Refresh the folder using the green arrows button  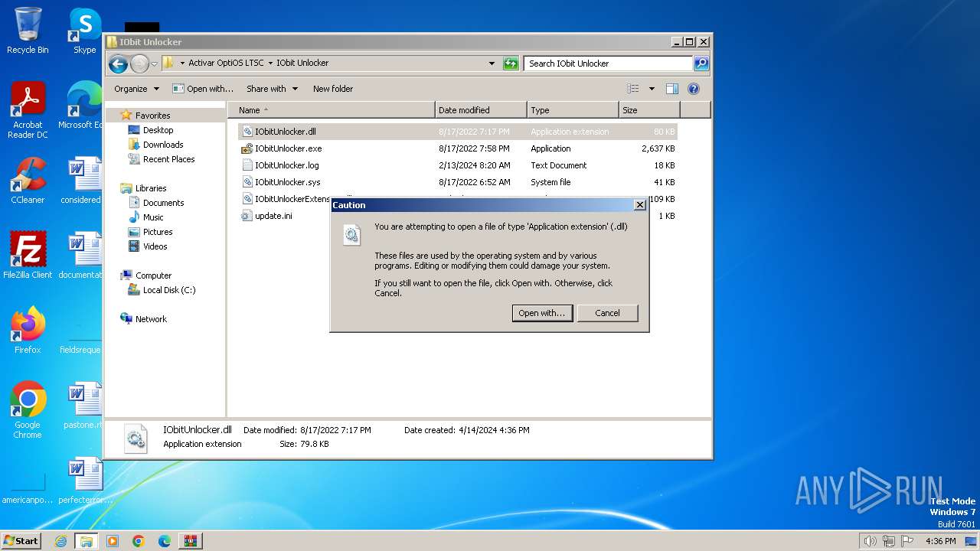(511, 64)
